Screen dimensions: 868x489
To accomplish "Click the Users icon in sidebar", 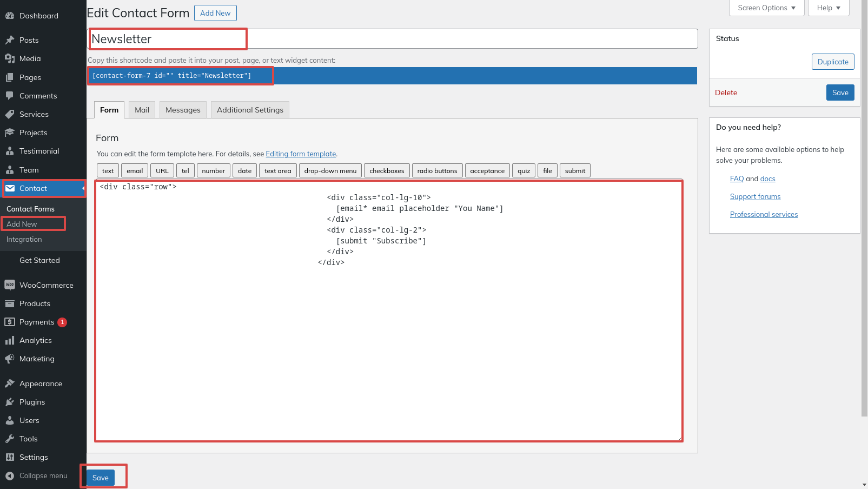I will coord(10,420).
